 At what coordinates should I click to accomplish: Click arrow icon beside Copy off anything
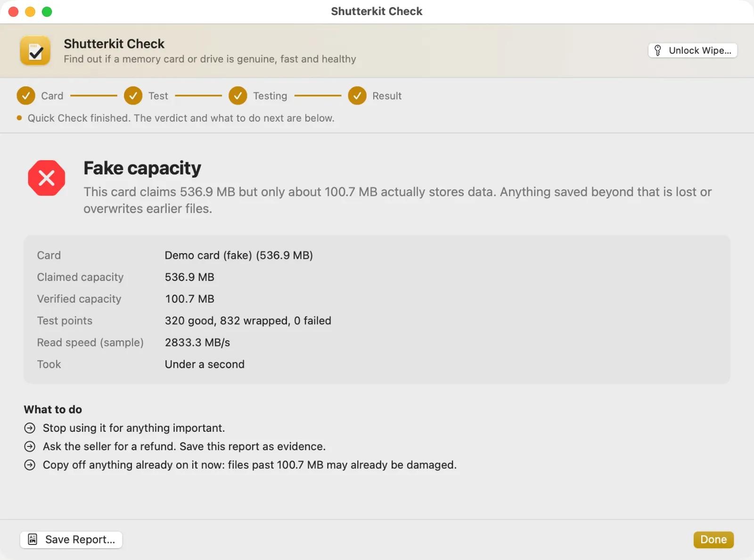(x=30, y=465)
